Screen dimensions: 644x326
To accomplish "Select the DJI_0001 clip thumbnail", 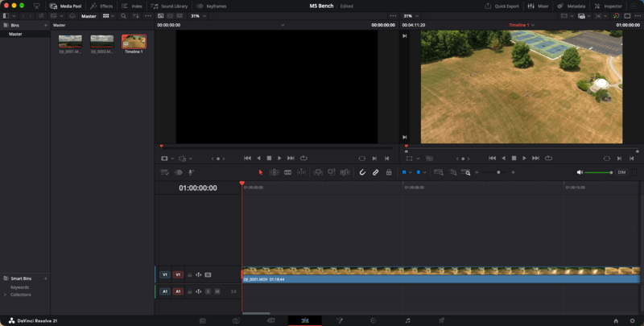I will click(70, 42).
